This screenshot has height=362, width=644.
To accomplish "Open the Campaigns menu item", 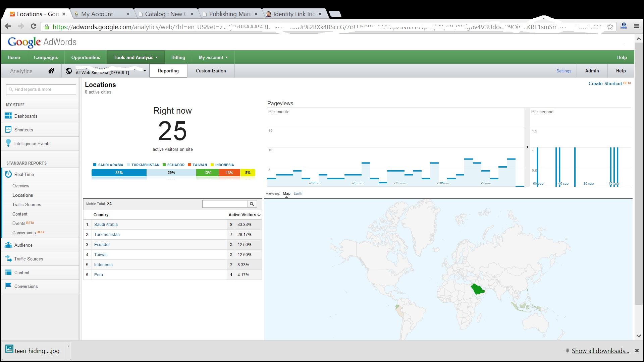I will (x=46, y=57).
